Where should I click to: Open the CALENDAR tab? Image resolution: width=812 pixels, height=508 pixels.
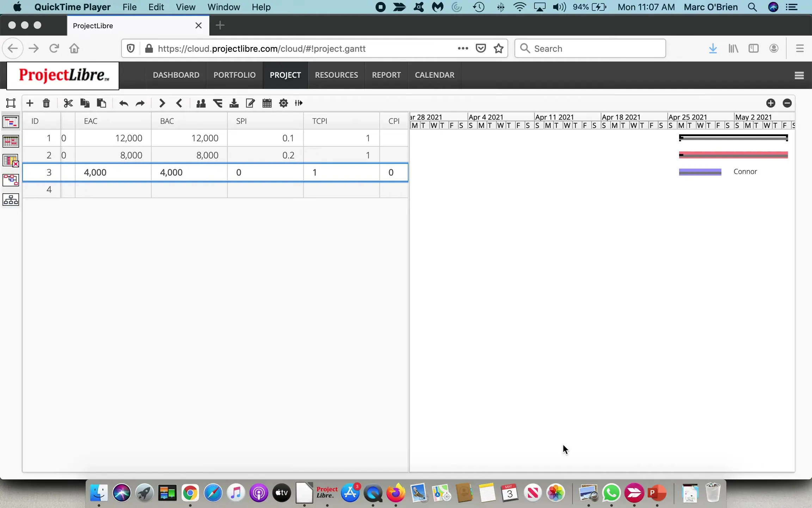pos(435,75)
